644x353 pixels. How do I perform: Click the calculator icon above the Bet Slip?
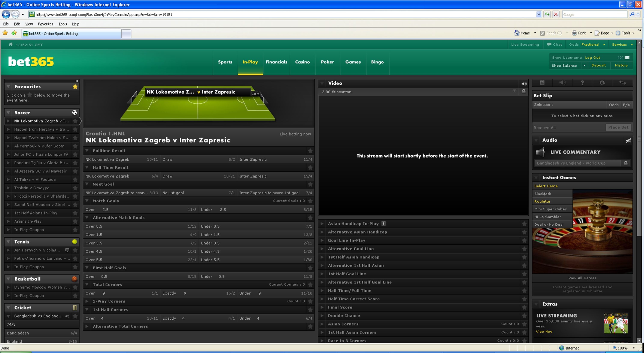point(542,83)
